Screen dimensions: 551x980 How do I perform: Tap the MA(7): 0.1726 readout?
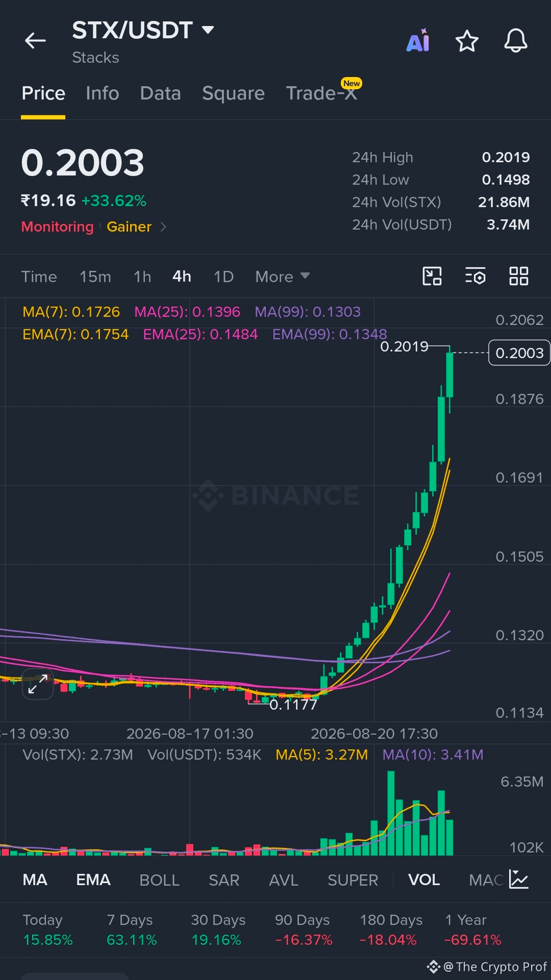point(71,312)
